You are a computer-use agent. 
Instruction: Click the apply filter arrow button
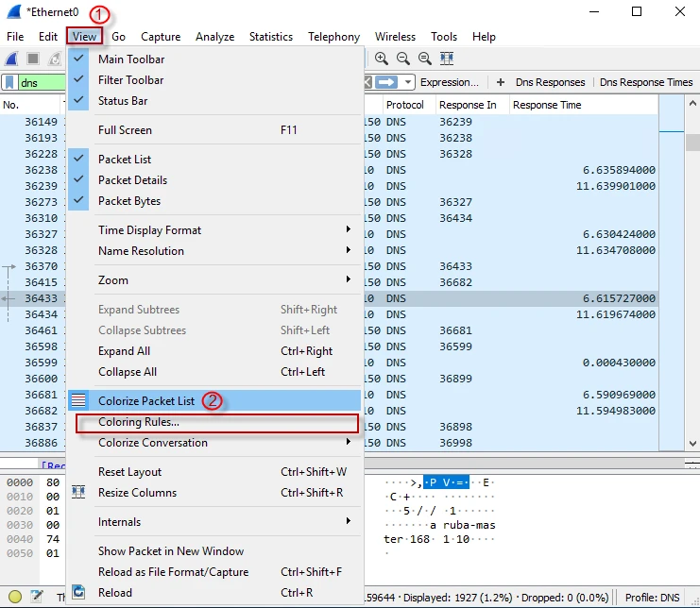click(385, 82)
